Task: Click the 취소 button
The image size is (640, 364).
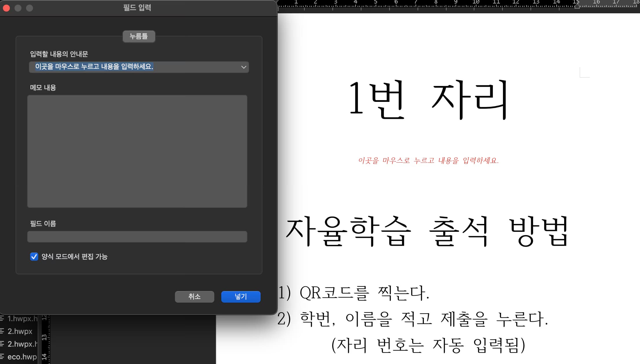Action: coord(194,297)
